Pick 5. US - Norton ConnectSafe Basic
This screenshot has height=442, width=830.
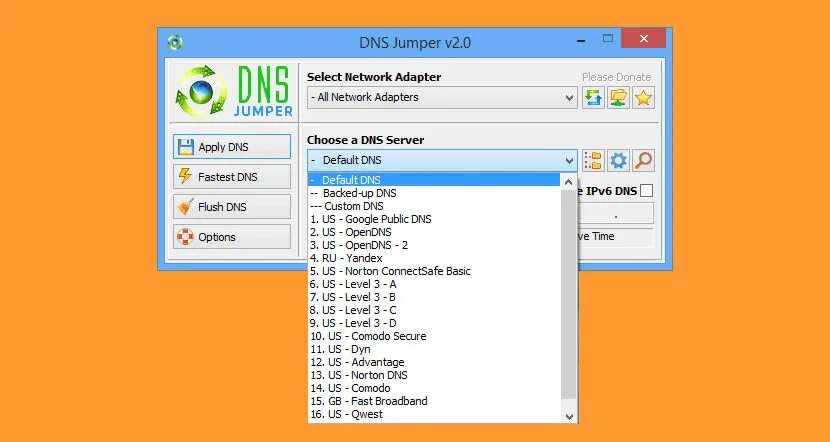click(434, 271)
